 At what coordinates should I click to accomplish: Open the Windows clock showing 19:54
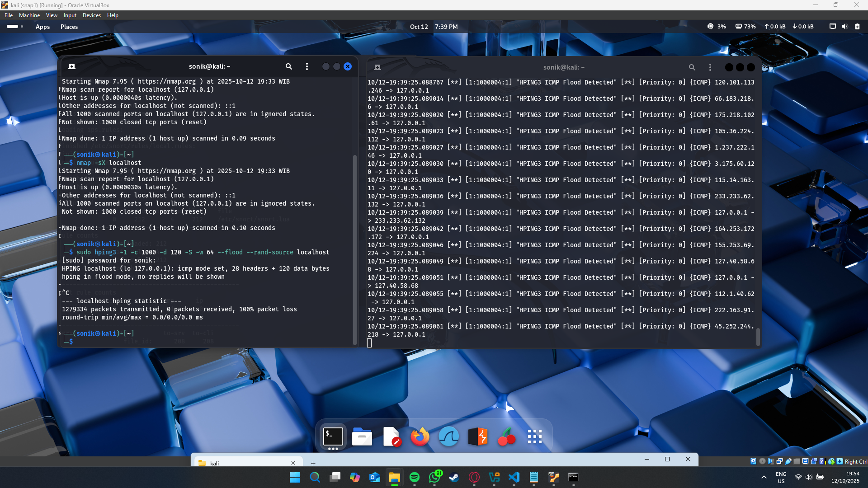(845, 477)
